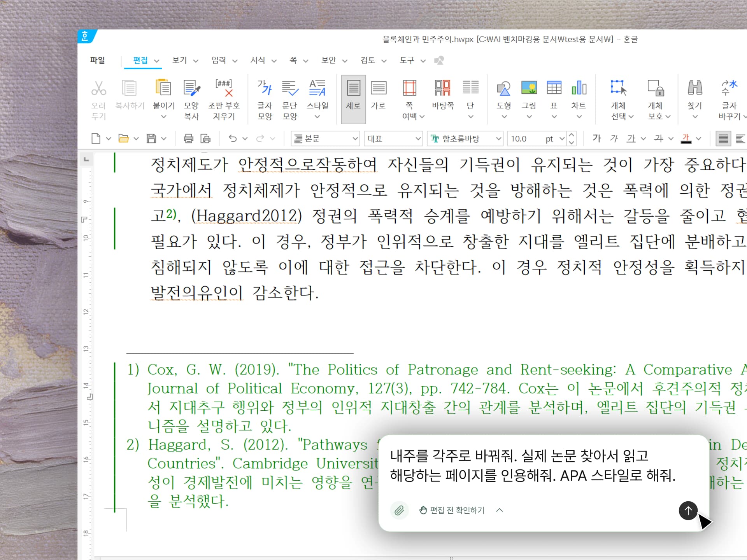Submit the AI prompt with the arrow button

[x=688, y=511]
